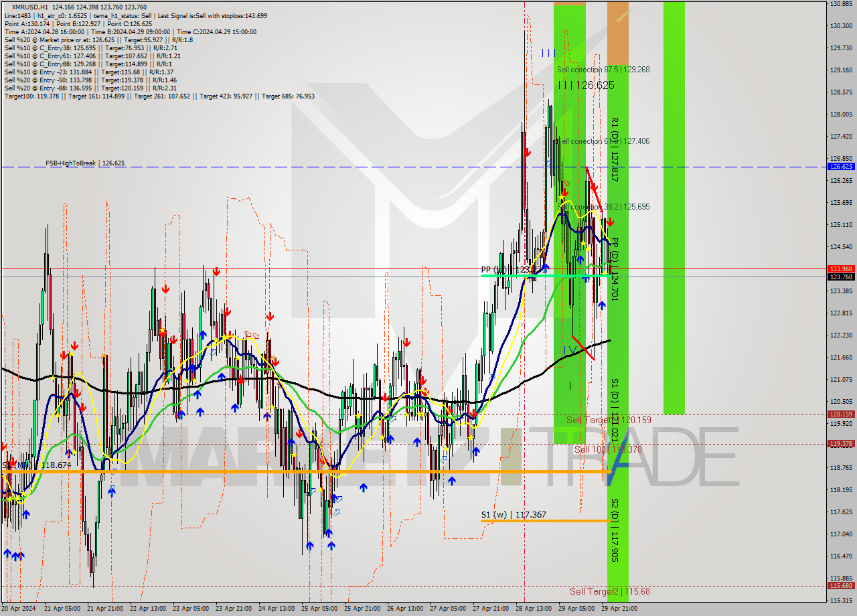Click the red 120.159 price tag

[841, 414]
